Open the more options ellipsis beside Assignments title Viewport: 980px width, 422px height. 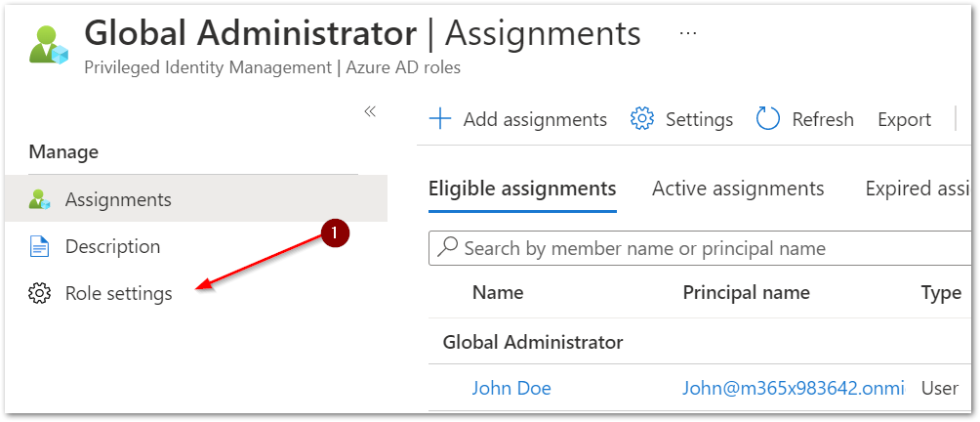point(687,34)
